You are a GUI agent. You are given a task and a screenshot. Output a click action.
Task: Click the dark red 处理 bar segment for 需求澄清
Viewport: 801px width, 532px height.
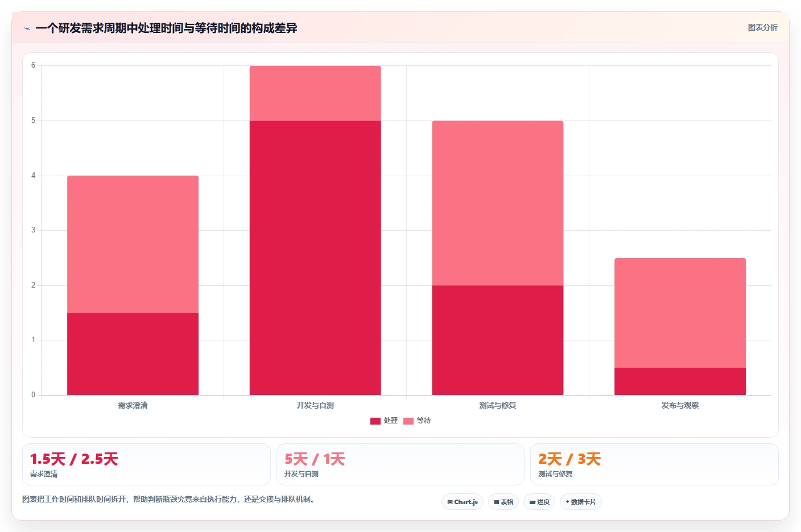point(133,354)
